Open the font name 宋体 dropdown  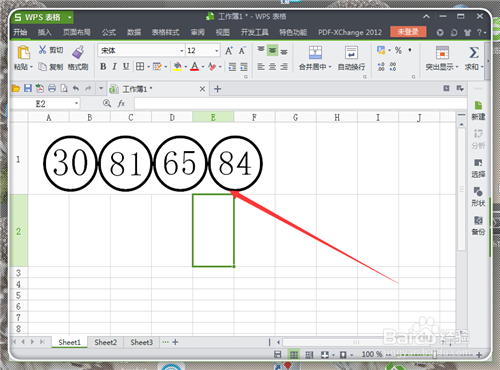tap(182, 51)
